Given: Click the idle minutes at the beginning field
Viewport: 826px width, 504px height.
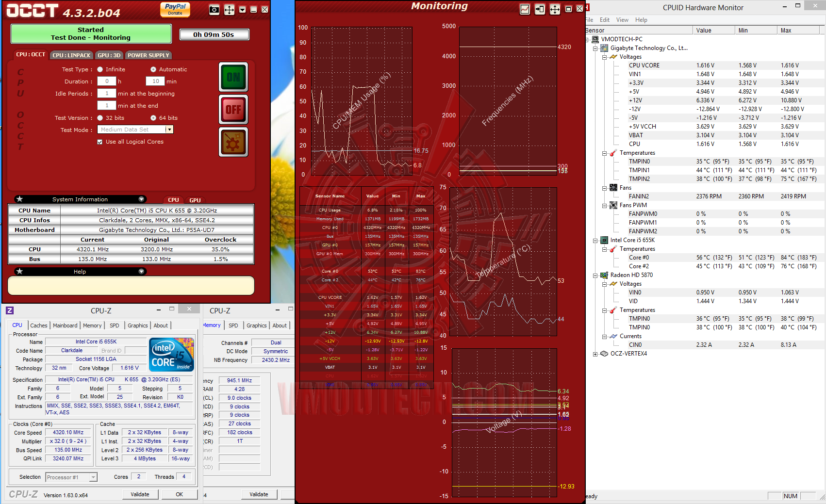Looking at the screenshot, I should (107, 94).
